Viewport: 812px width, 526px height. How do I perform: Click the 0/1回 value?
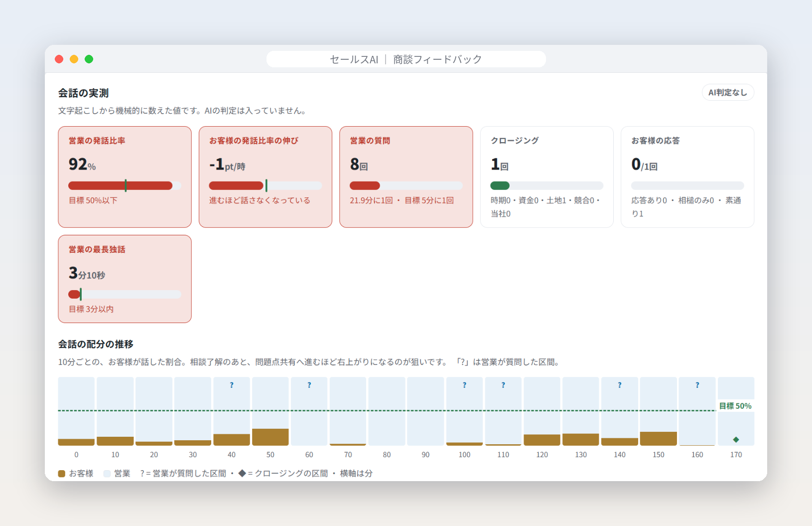coord(644,164)
